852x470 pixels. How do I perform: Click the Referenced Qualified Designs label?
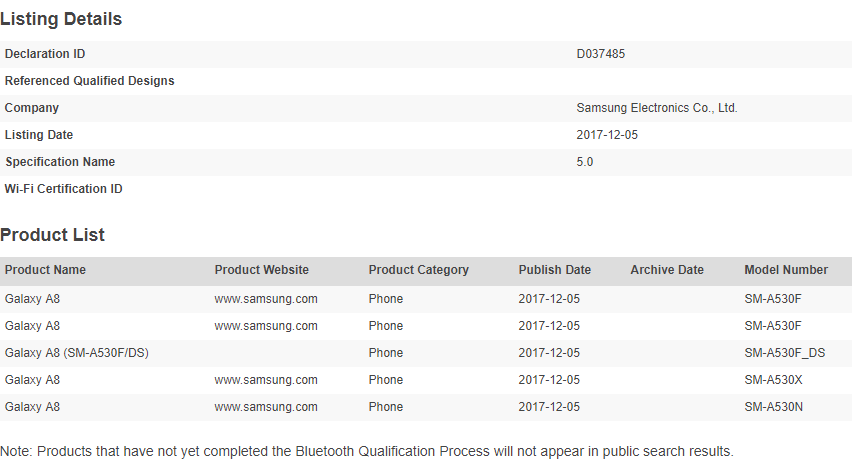coord(89,81)
